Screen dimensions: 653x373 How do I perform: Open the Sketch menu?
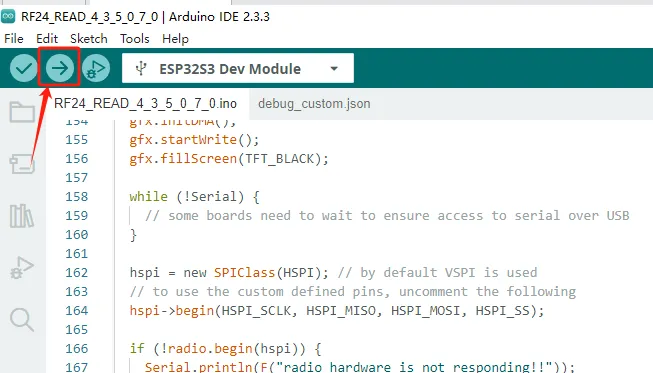89,39
